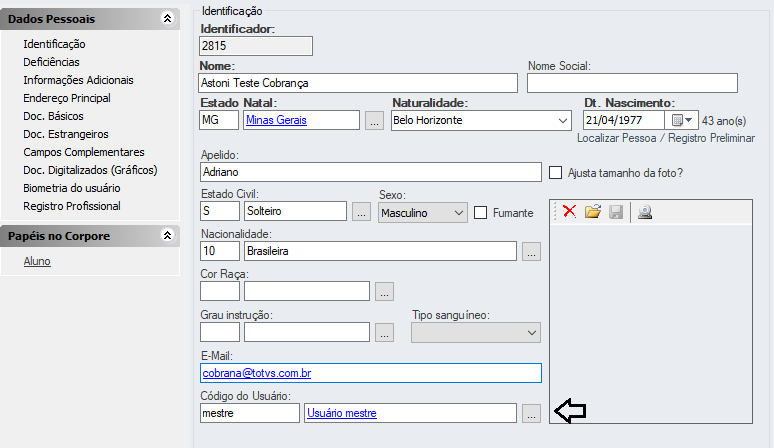Browse Grau instrução with ellipsis button
Image resolution: width=774 pixels, height=448 pixels.
click(x=385, y=333)
